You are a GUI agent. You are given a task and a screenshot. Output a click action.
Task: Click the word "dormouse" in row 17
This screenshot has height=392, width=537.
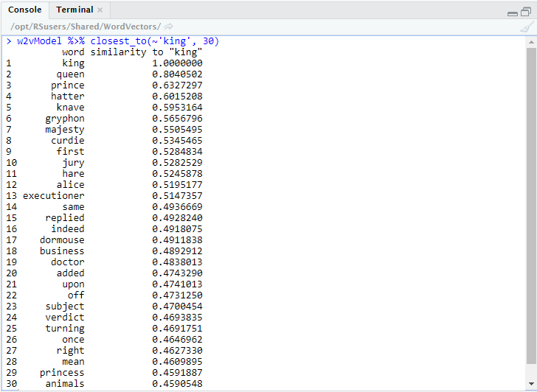pos(62,240)
